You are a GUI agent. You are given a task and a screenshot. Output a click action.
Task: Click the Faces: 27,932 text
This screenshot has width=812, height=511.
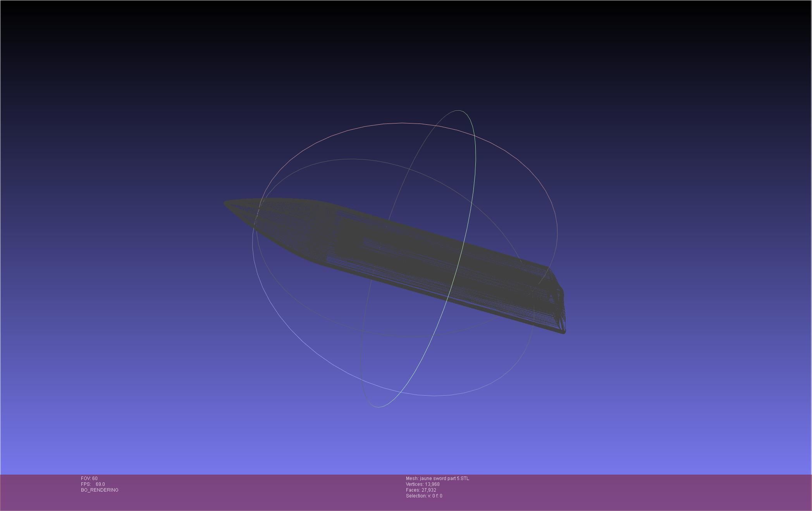point(421,490)
